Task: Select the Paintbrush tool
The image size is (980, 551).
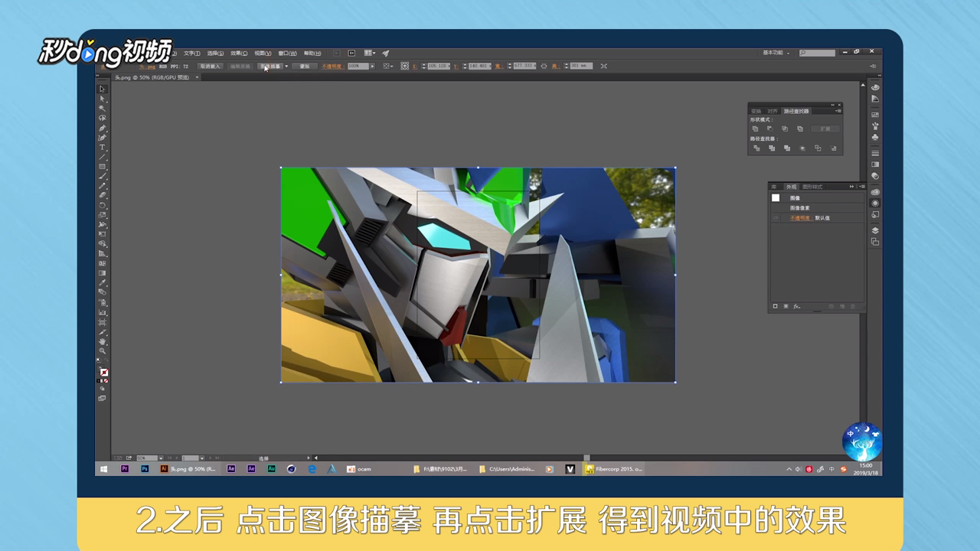Action: click(103, 177)
